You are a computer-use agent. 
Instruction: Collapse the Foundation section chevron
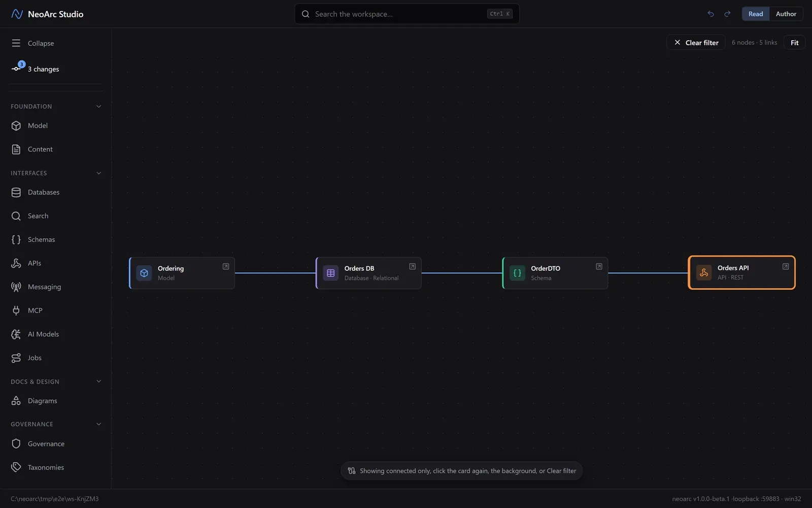[98, 107]
